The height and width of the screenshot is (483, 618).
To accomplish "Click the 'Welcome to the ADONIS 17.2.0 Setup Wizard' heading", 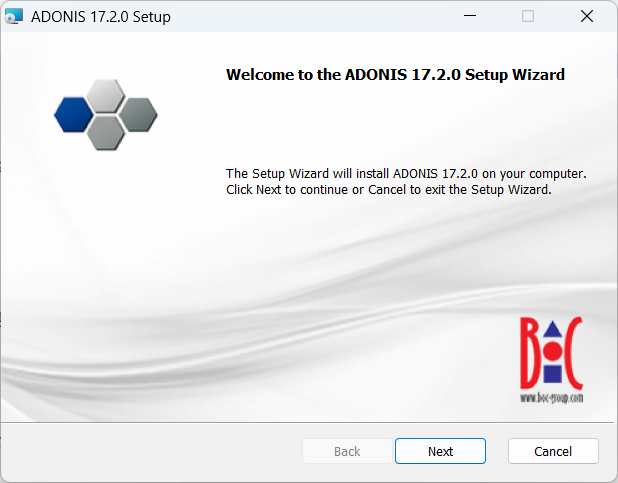I will coord(395,75).
